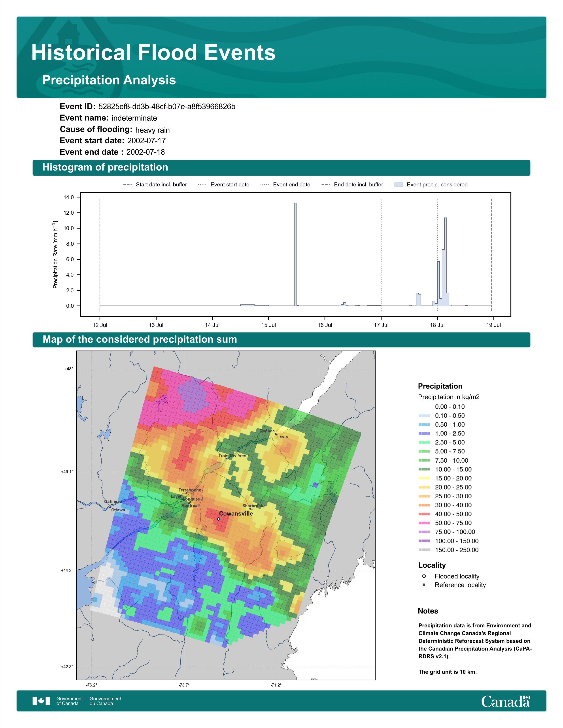Viewport: 563px width, 728px height.
Task: Click the Notes heading
Action: click(428, 611)
